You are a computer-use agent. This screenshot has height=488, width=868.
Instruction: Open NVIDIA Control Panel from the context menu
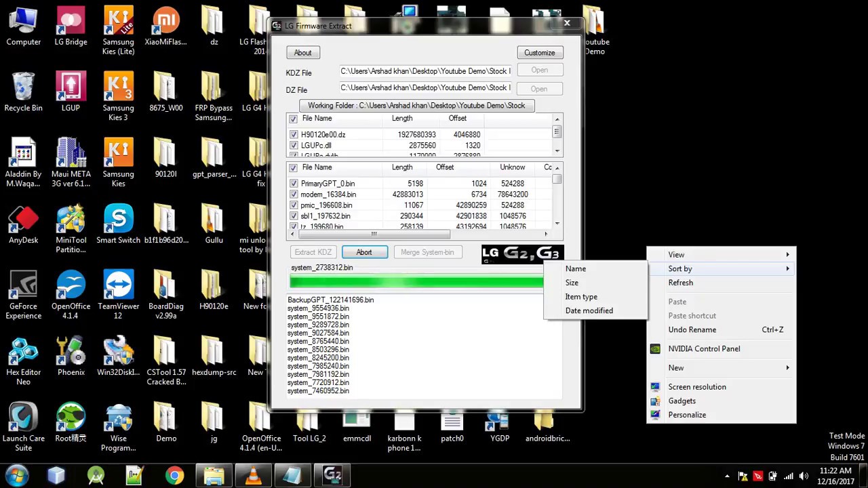pos(721,349)
